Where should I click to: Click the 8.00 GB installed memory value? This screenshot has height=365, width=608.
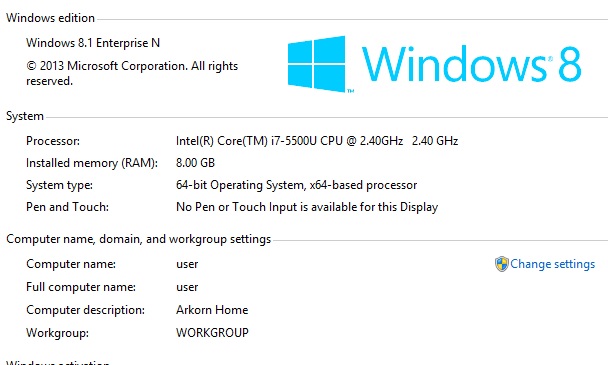195,163
